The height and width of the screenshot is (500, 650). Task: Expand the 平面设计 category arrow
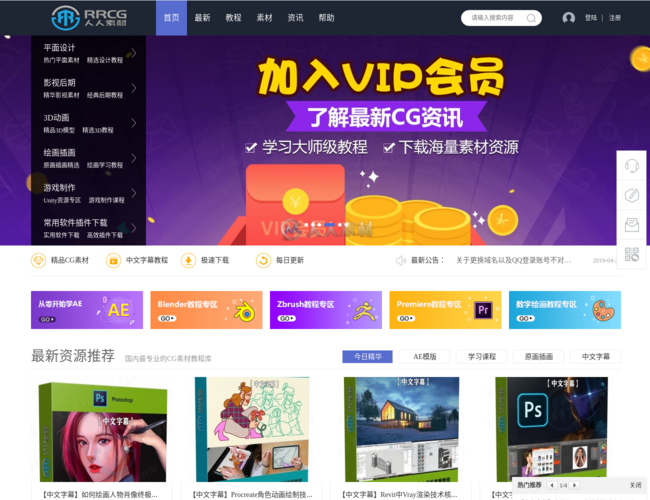(x=134, y=54)
